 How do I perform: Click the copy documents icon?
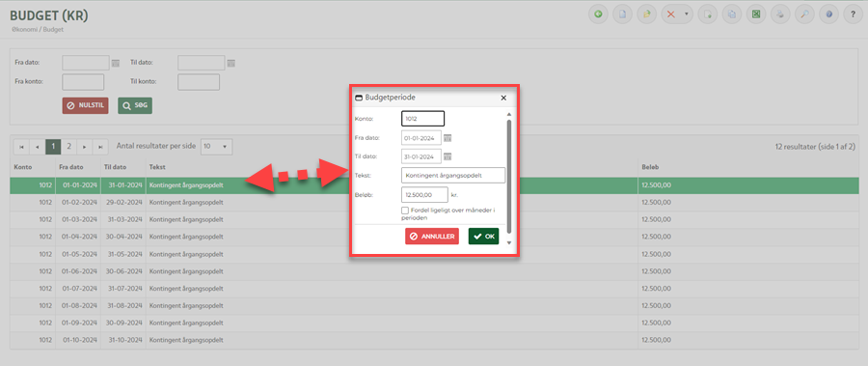point(731,15)
